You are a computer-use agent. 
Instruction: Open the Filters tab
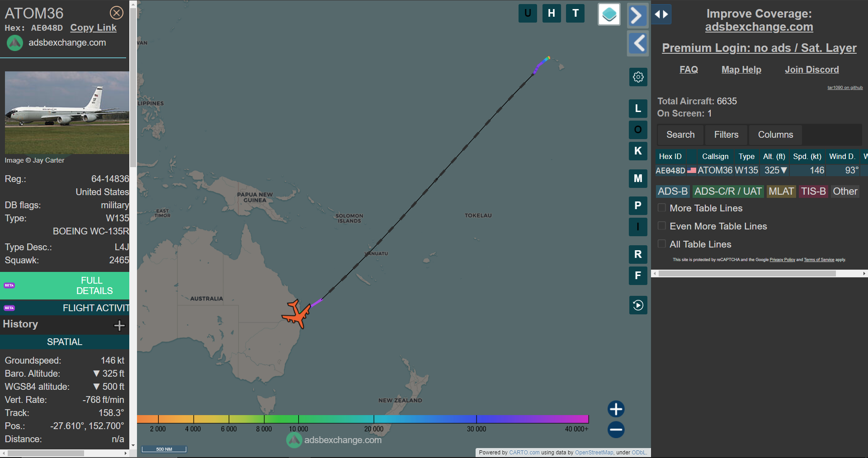726,135
